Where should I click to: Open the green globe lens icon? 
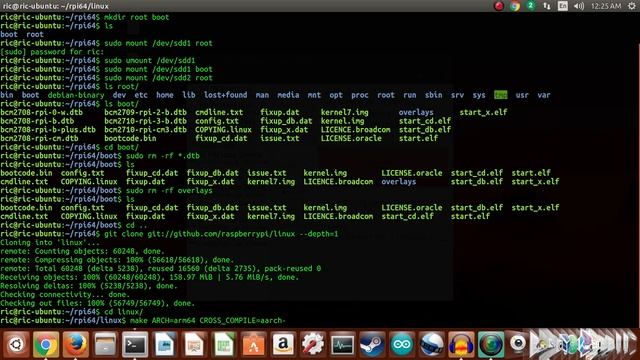coord(491,345)
